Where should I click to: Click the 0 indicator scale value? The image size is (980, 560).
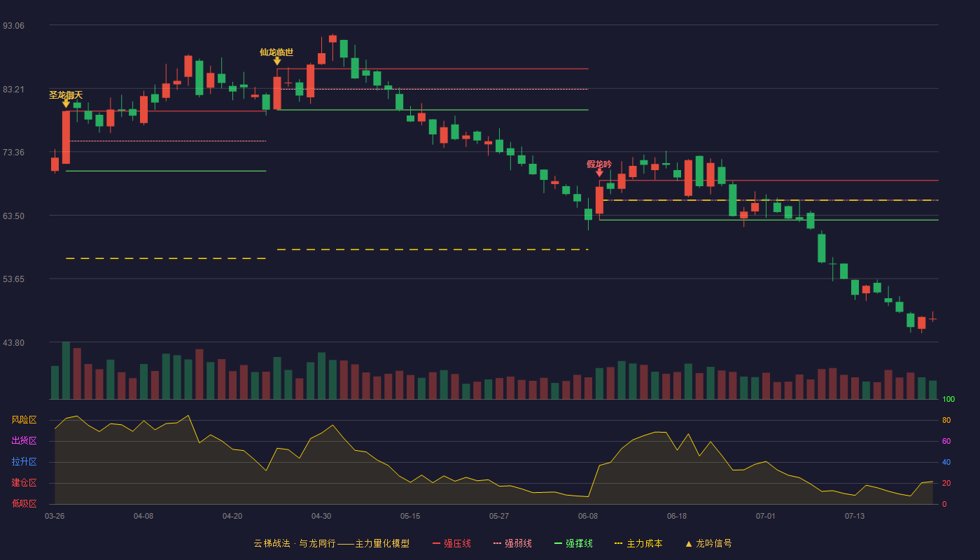944,504
